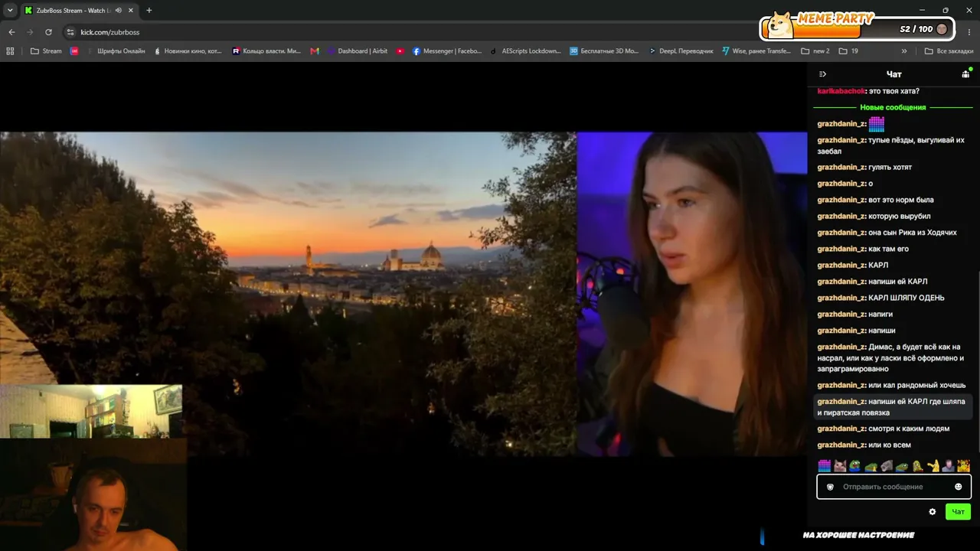Open the red live bookmark icon
The width and height of the screenshot is (980, 551).
(x=74, y=51)
